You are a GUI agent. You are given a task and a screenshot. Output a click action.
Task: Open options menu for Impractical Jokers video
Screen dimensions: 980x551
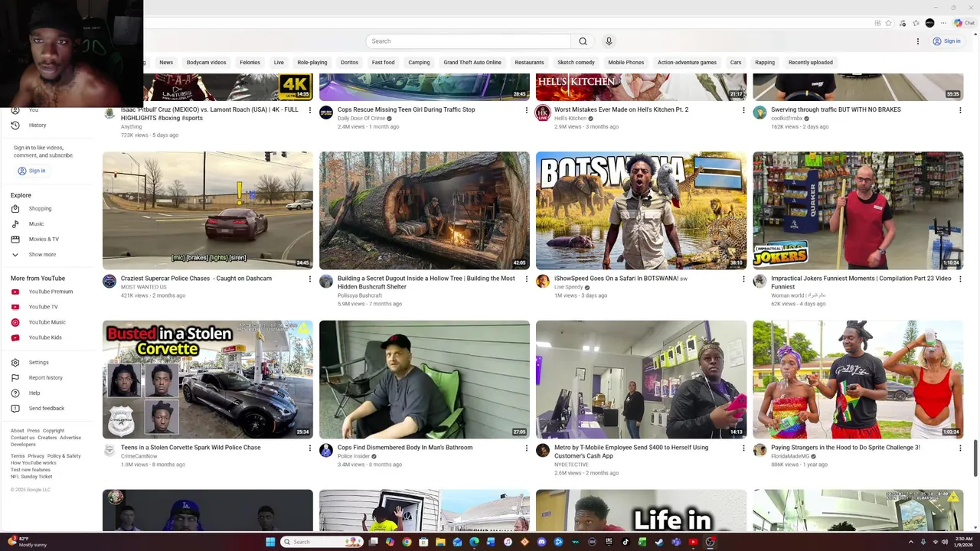coord(960,279)
